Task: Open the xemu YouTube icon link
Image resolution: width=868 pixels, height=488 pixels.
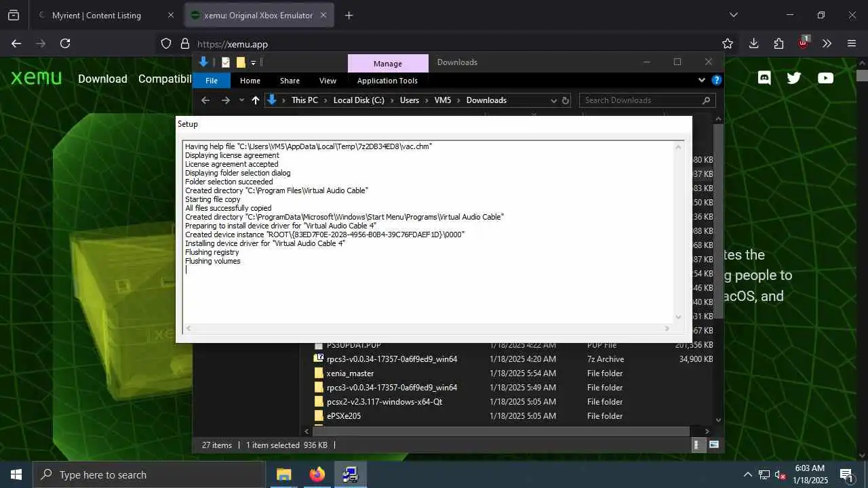Action: pyautogui.click(x=825, y=78)
